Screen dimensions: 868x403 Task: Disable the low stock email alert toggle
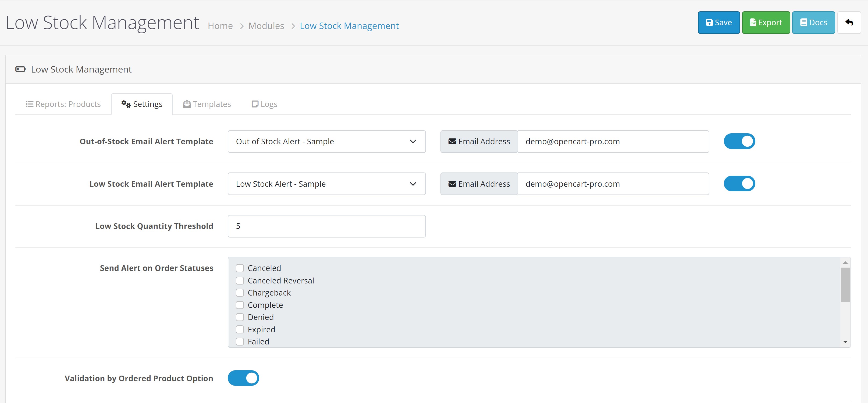(x=739, y=183)
